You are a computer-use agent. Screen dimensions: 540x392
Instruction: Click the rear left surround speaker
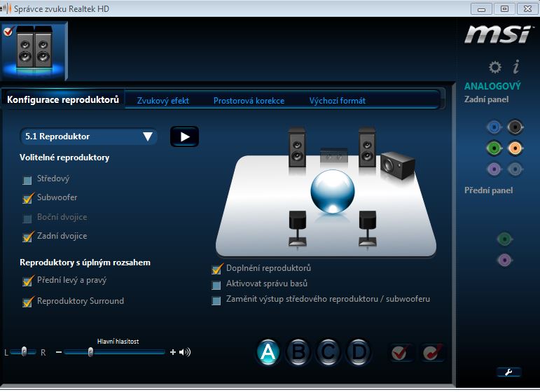click(298, 228)
